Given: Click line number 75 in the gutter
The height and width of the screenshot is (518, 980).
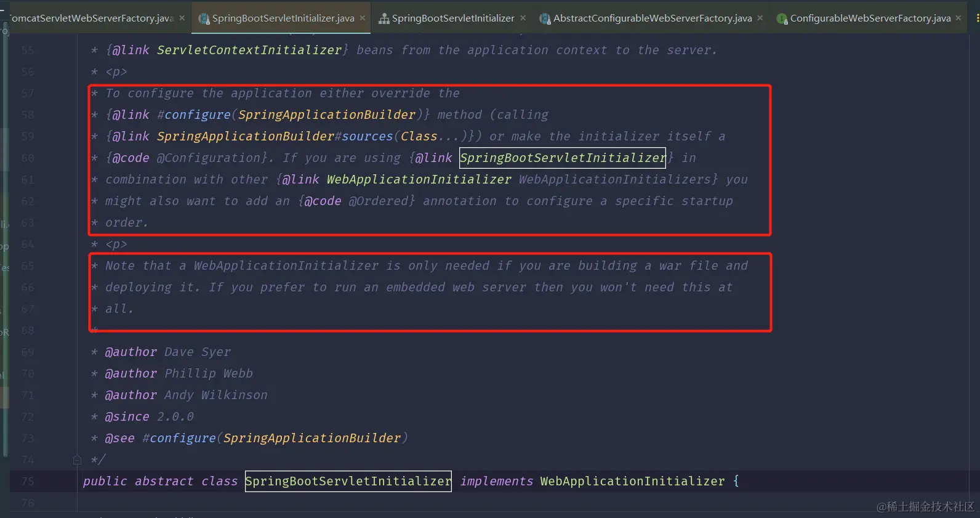Looking at the screenshot, I should click(x=28, y=481).
